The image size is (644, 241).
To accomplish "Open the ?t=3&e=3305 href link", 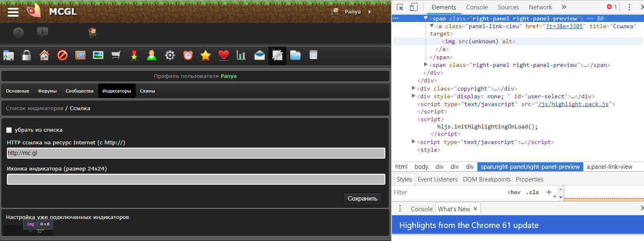I will coord(564,26).
